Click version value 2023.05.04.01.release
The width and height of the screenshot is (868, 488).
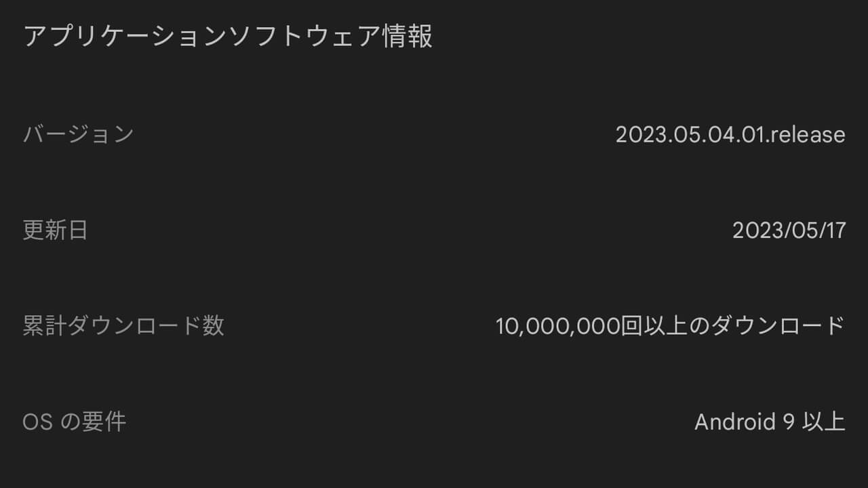coord(730,134)
